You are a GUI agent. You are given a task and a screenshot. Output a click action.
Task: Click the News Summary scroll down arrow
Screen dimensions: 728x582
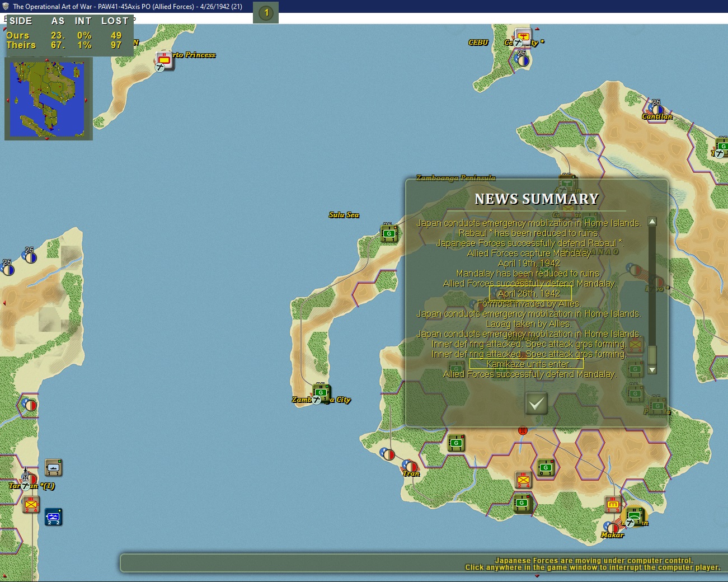652,370
